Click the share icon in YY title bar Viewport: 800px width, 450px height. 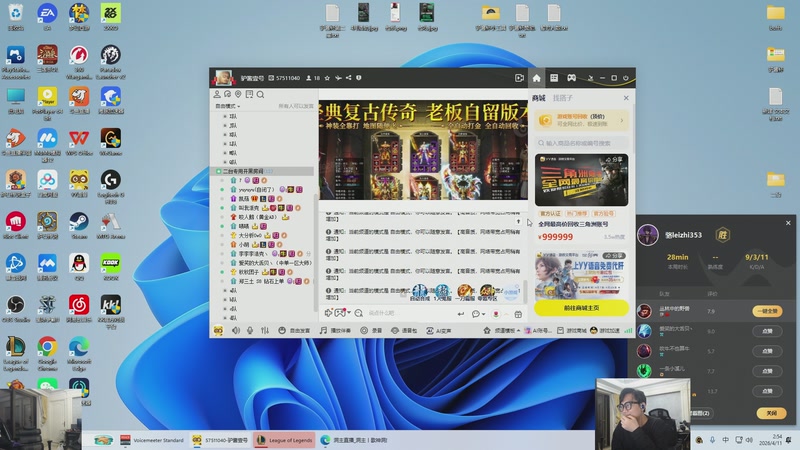(348, 78)
